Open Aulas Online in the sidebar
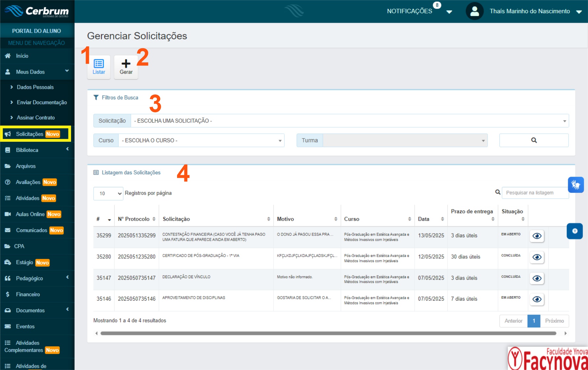The height and width of the screenshot is (370, 588). tap(37, 214)
